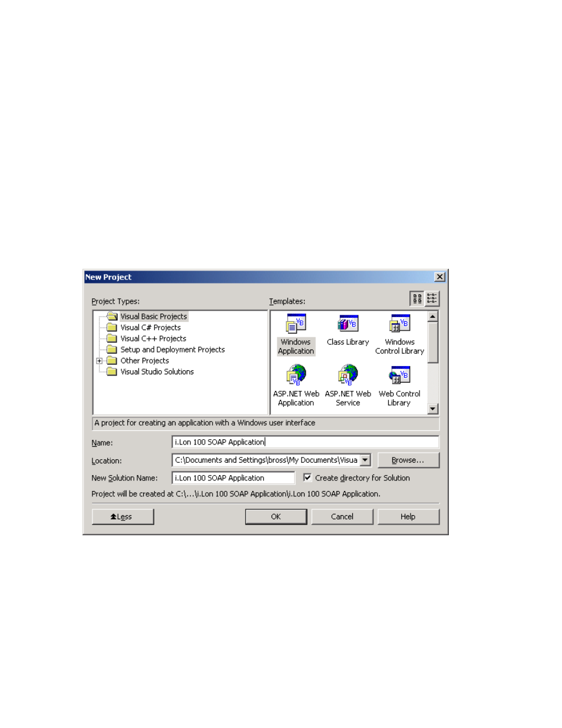Expand the Other Projects tree node

[x=100, y=361]
